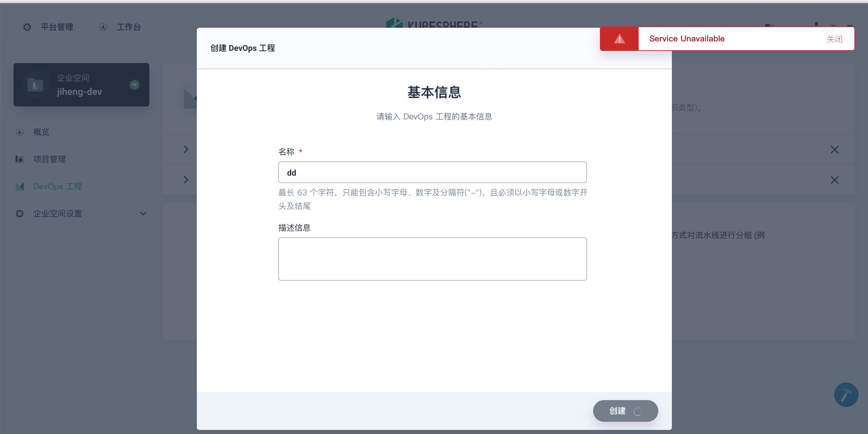This screenshot has height=434, width=868.
Task: Expand the second collapsed tip row
Action: point(186,180)
